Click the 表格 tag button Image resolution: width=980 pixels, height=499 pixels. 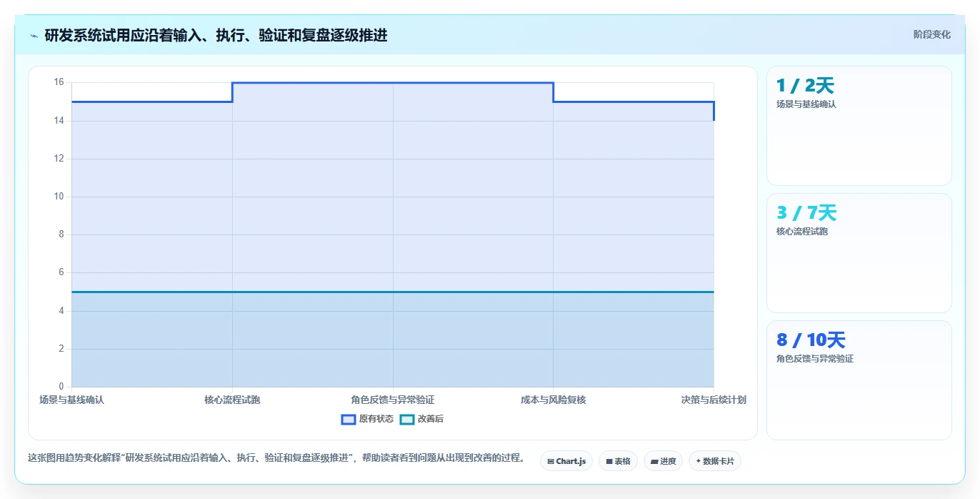pos(618,461)
